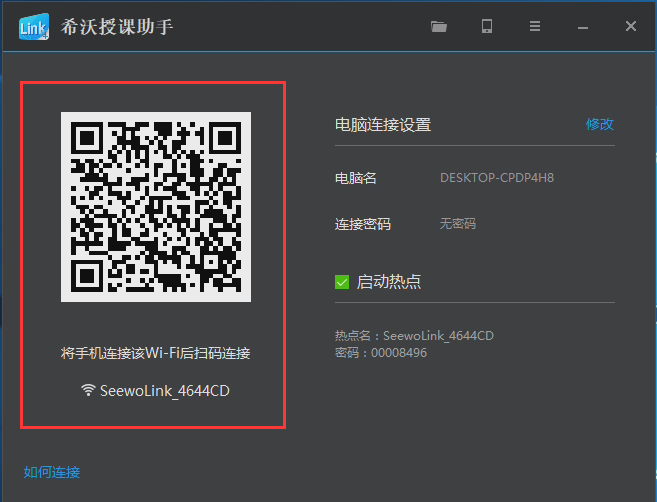This screenshot has width=657, height=502.
Task: Click the 修改 link
Action: click(x=600, y=124)
